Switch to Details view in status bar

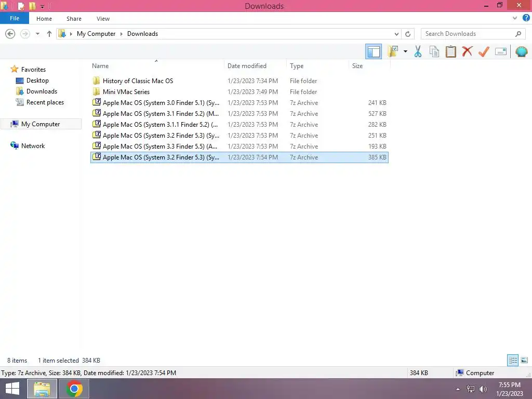pos(513,361)
